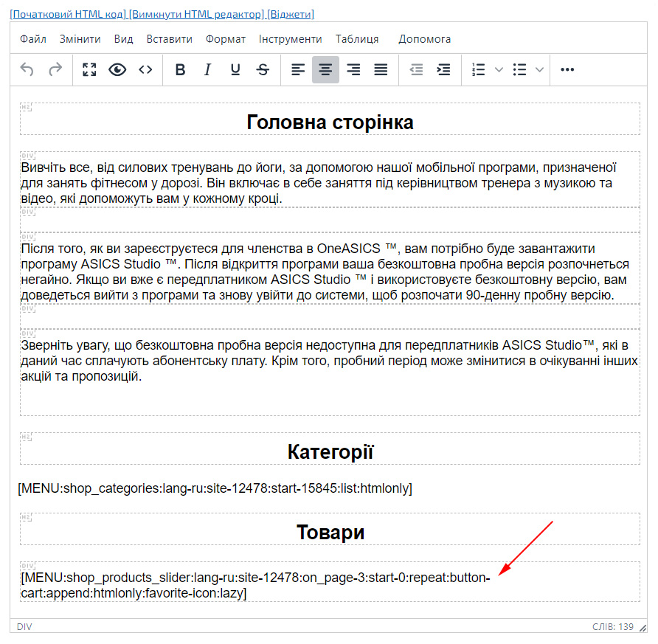The width and height of the screenshot is (658, 644).
Task: Open the Віджети link
Action: pos(290,14)
